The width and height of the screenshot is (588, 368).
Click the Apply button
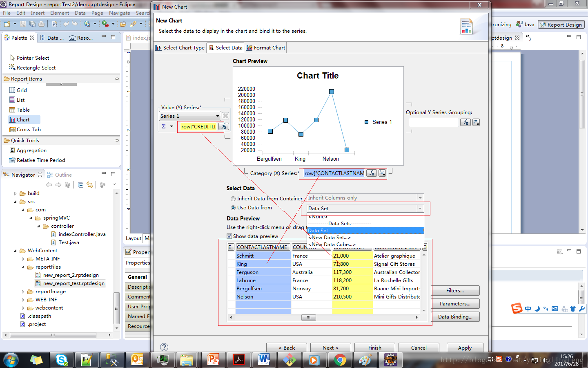pos(465,348)
